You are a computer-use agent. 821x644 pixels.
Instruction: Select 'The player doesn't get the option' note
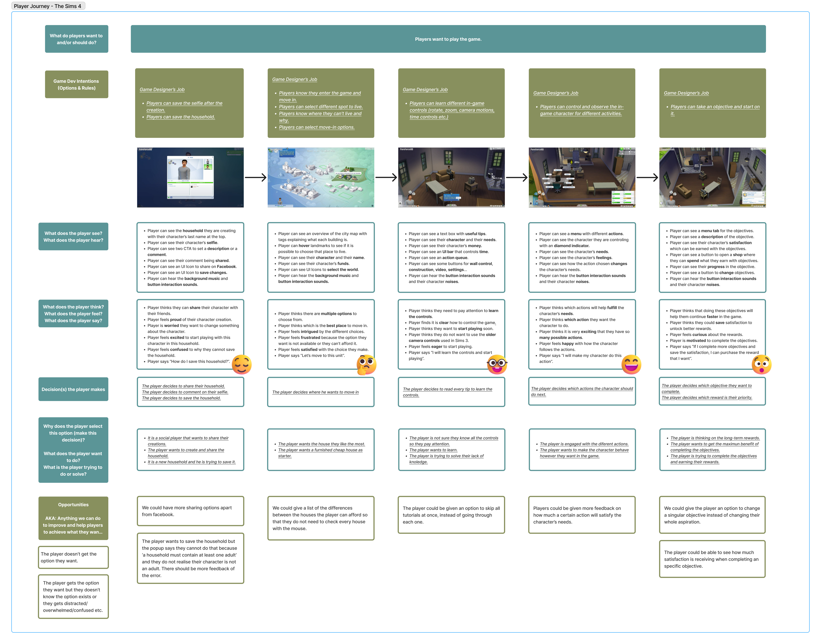(x=73, y=557)
